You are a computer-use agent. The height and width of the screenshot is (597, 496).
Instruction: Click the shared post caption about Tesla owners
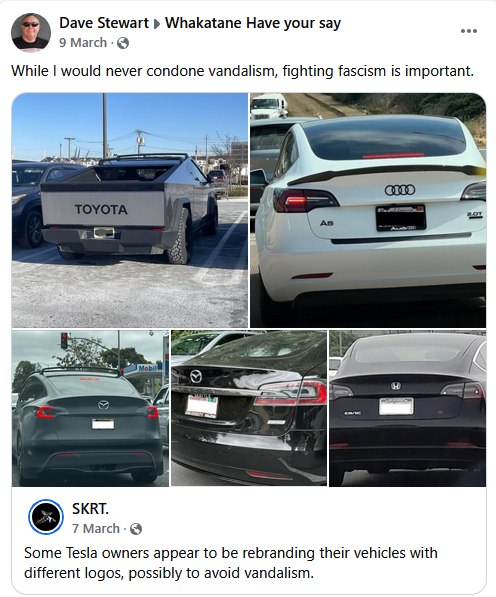(x=231, y=563)
